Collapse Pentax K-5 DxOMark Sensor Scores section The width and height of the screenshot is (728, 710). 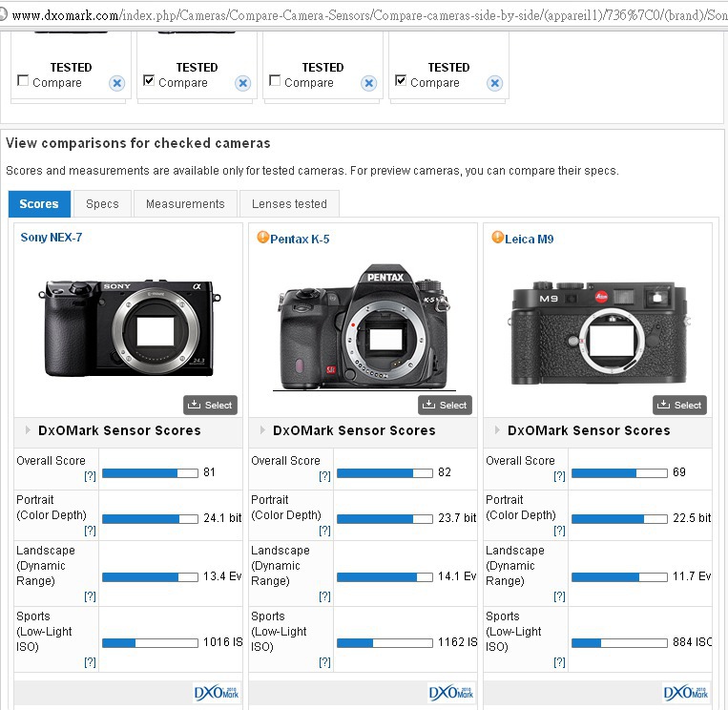(x=262, y=430)
